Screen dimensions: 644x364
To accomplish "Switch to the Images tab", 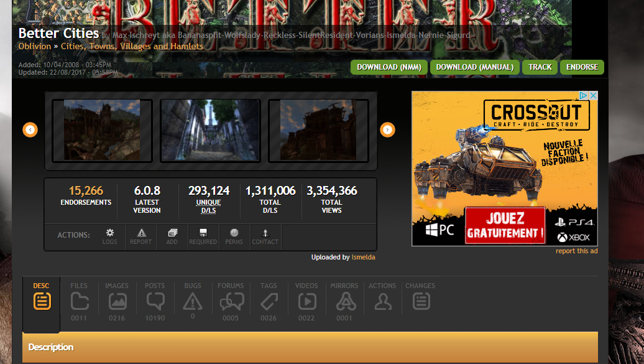I will coord(117,302).
